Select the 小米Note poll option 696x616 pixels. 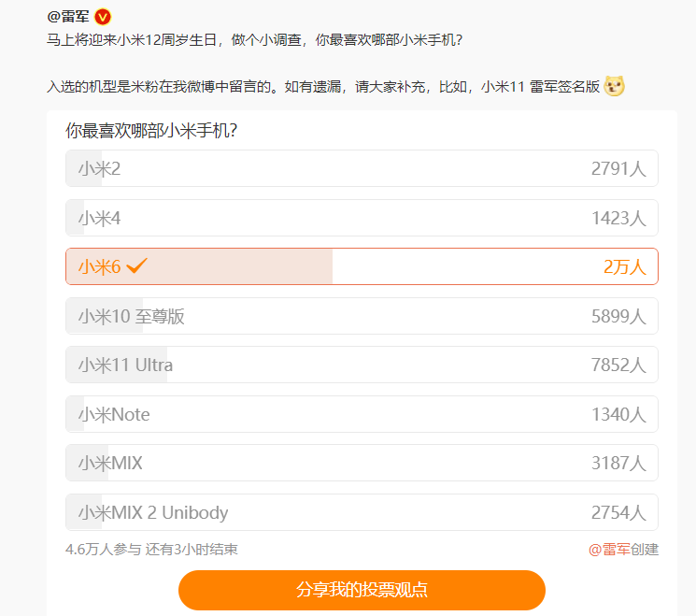click(362, 414)
